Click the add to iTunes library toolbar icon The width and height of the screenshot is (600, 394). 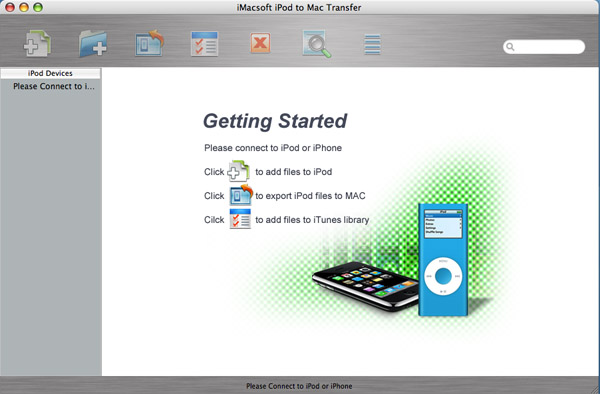click(x=205, y=44)
